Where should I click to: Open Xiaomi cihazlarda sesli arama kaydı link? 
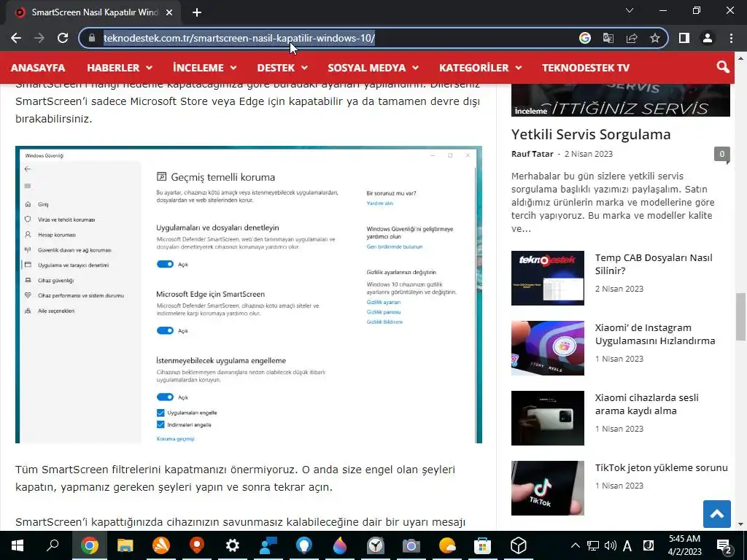(x=646, y=404)
